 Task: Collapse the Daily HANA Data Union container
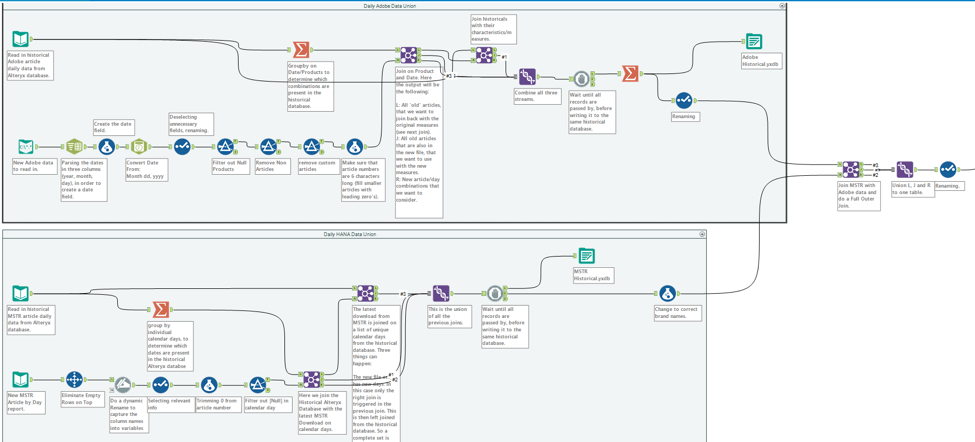[x=702, y=234]
